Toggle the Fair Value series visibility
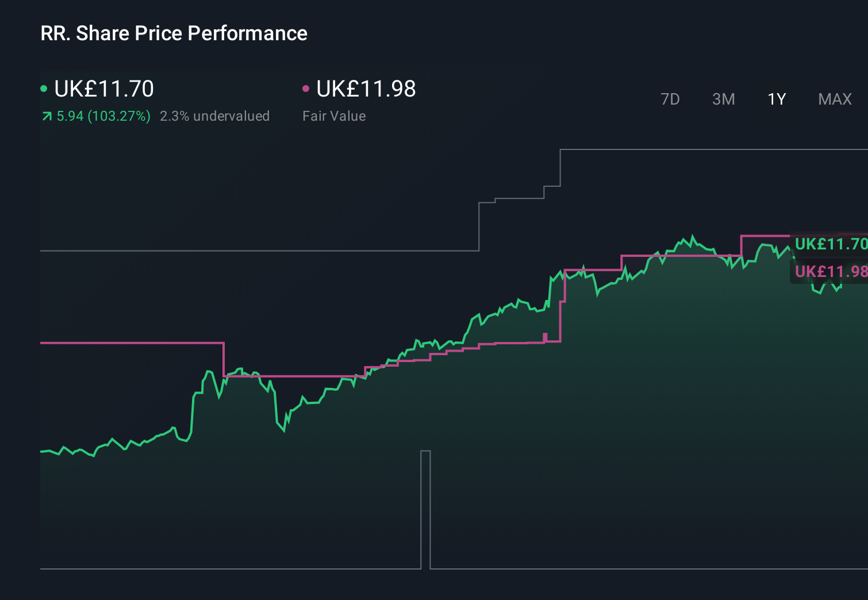 306,89
